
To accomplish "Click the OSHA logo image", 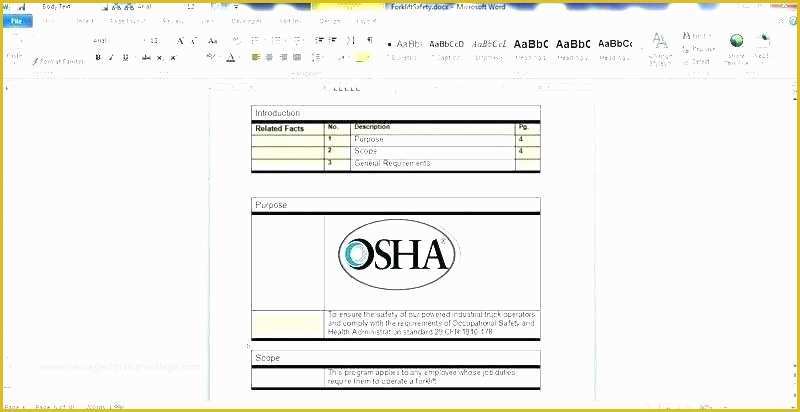I will click(396, 254).
